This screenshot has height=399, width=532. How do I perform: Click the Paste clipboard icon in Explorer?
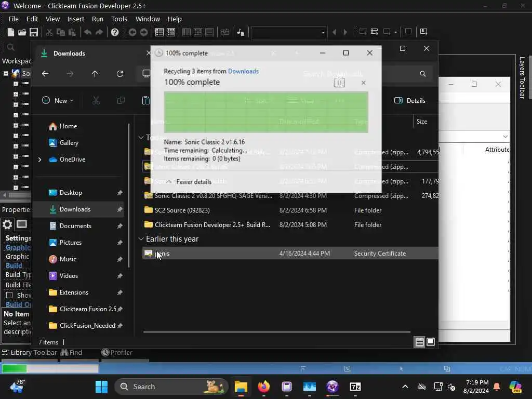pos(145,100)
